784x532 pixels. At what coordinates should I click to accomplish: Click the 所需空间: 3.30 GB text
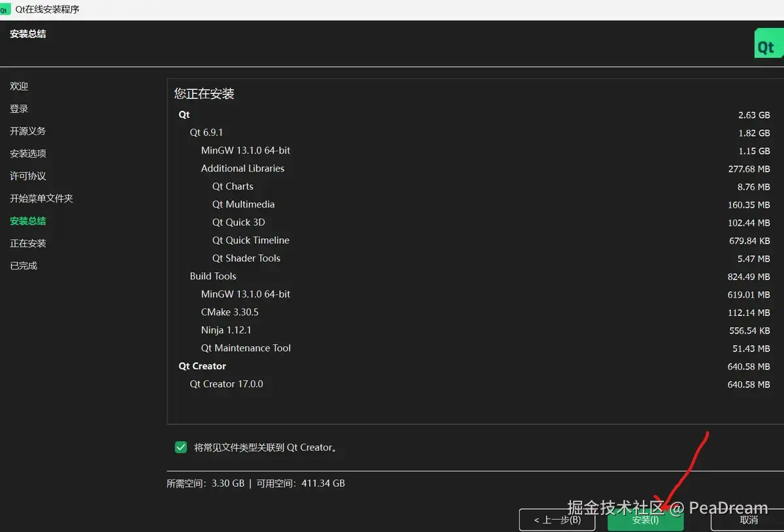click(205, 484)
